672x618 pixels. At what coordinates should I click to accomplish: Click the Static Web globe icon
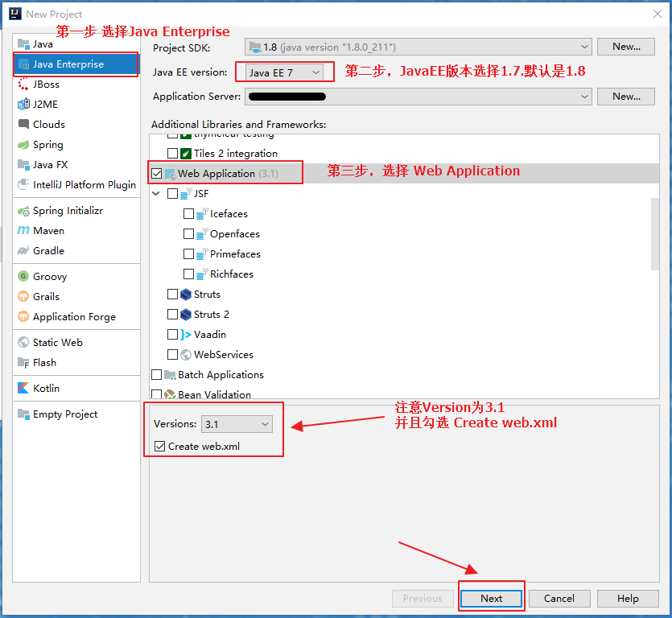23,343
